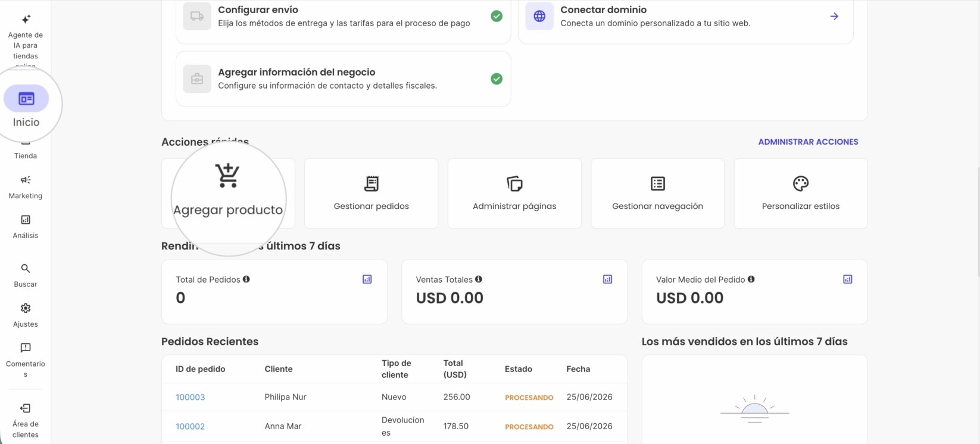Open the Total de Pedidos report icon
Viewport: 980px width, 444px height.
(367, 279)
